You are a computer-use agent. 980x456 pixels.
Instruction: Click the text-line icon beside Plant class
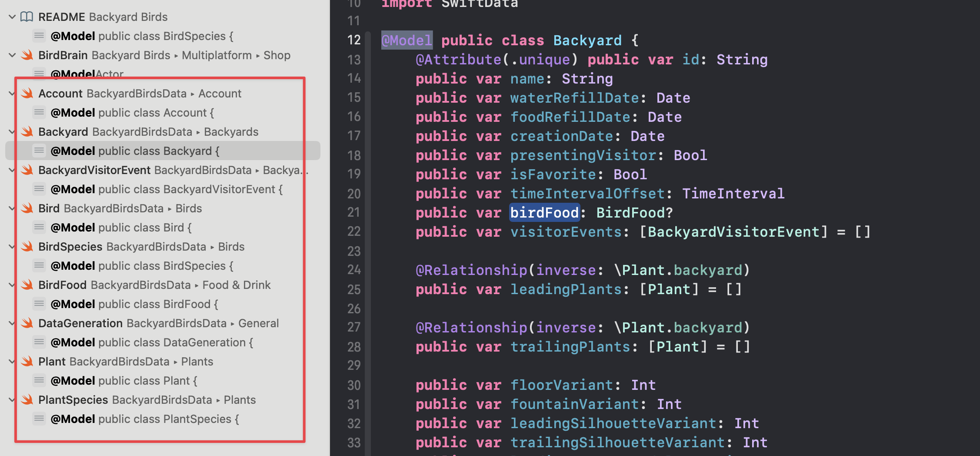[39, 381]
